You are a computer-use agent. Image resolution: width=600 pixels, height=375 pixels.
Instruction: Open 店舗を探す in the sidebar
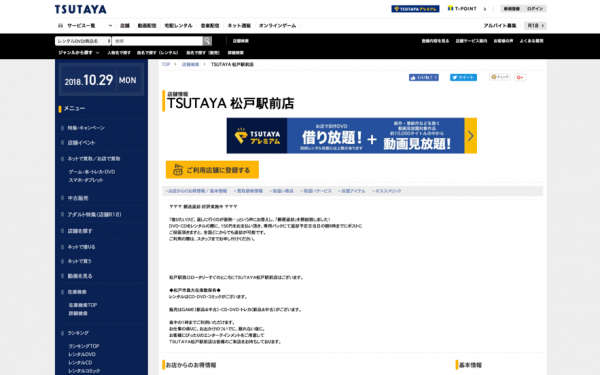pyautogui.click(x=80, y=231)
